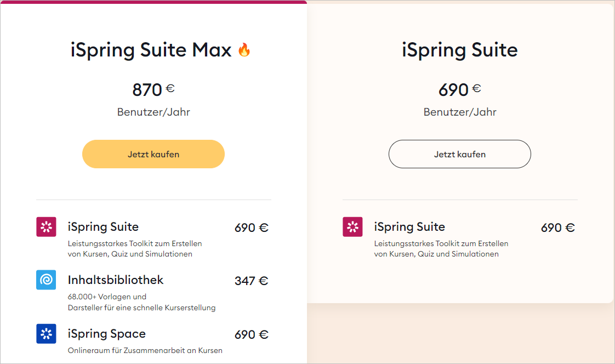Click the 690 € price under the iSpring Suite heading
The height and width of the screenshot is (364, 615).
coord(459,89)
